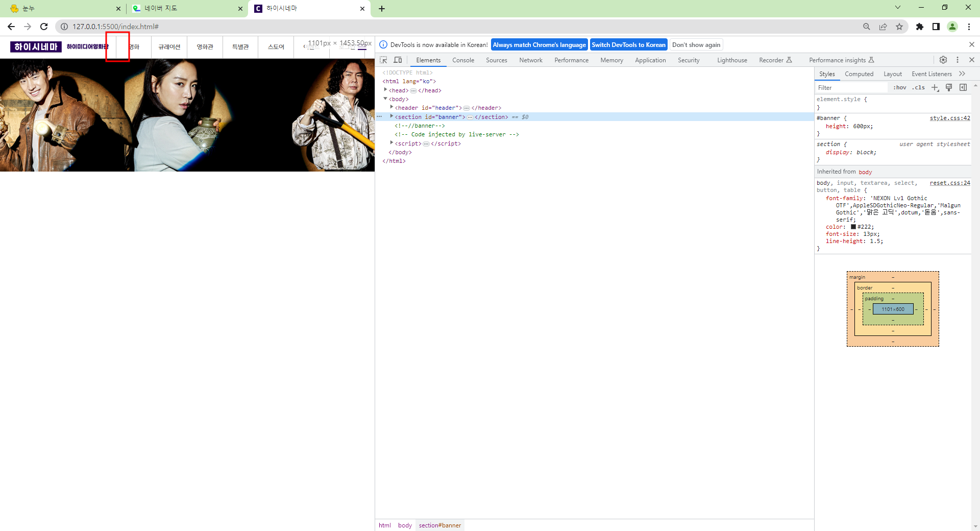Screen dimensions: 980x531
Task: Close the 네이버 지도 tab
Action: tap(240, 9)
